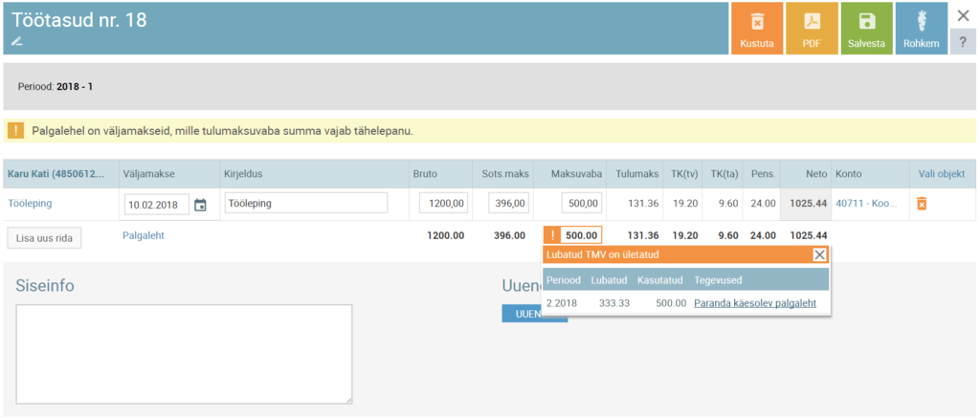Click the Sots.maks input field

[x=508, y=203]
